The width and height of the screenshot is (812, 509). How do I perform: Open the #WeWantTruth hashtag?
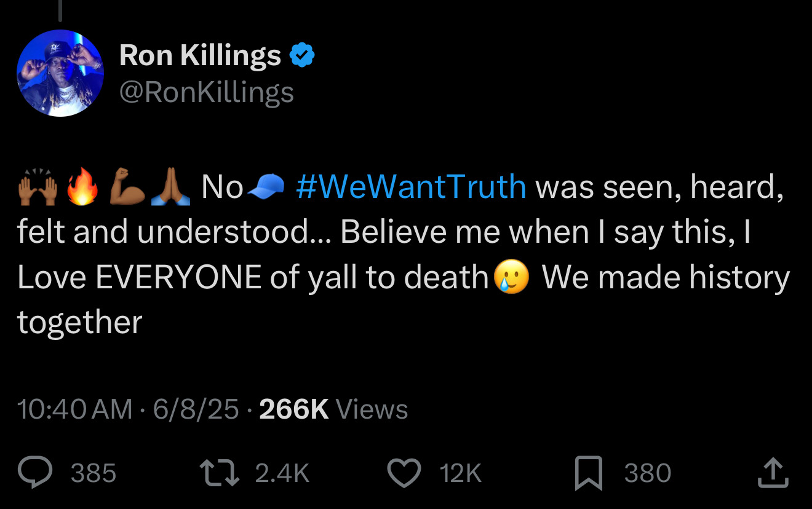tap(411, 187)
